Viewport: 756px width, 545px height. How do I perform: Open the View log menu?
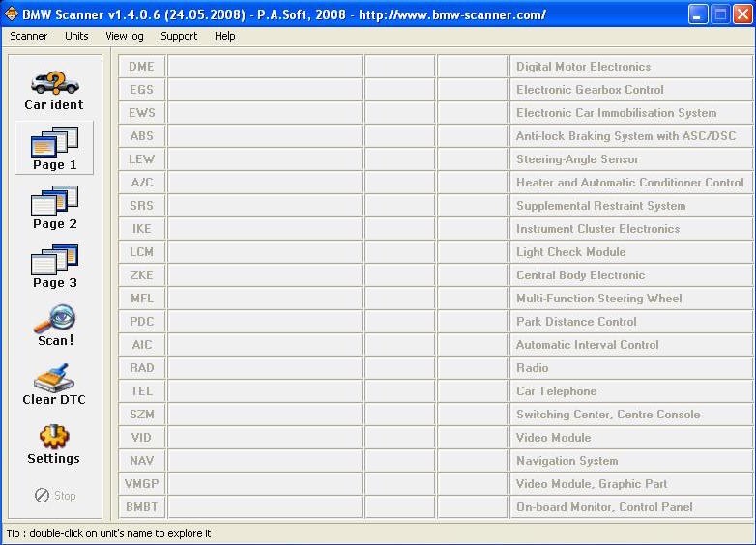pos(125,36)
